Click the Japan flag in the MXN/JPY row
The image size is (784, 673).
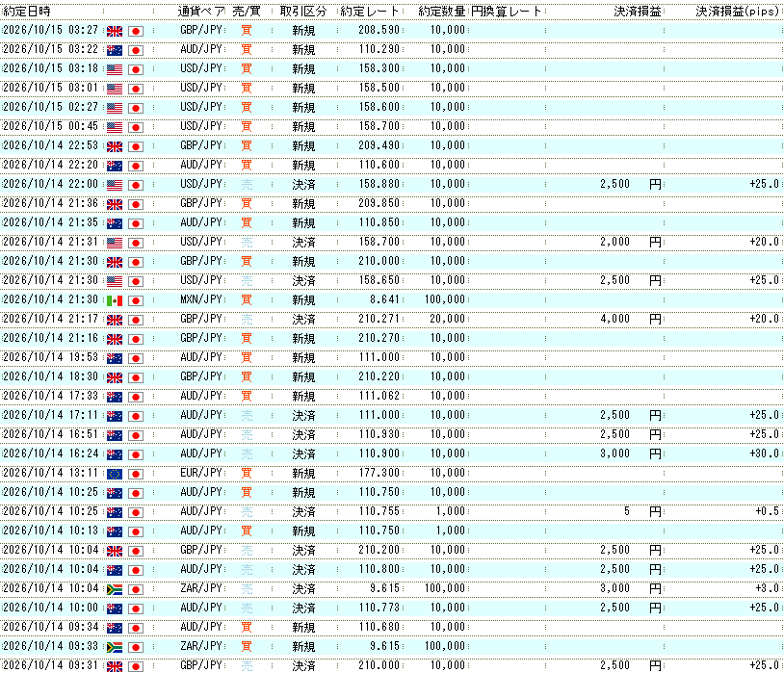[x=136, y=300]
